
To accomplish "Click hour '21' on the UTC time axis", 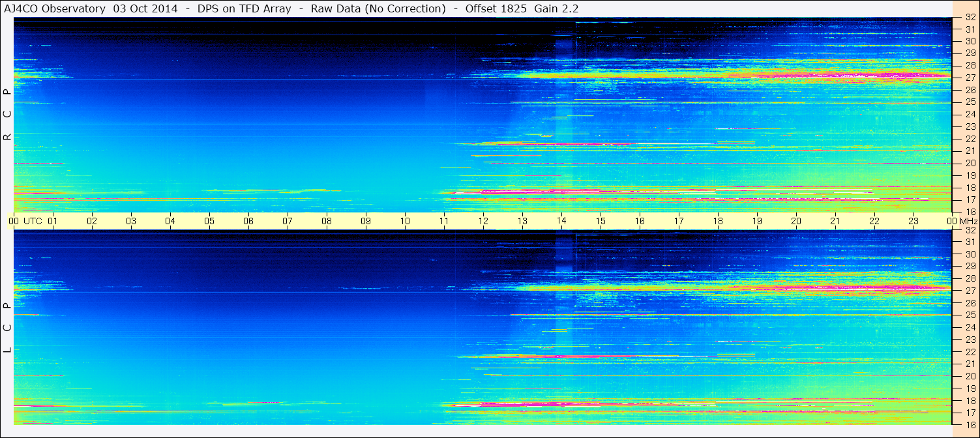I will 835,221.
